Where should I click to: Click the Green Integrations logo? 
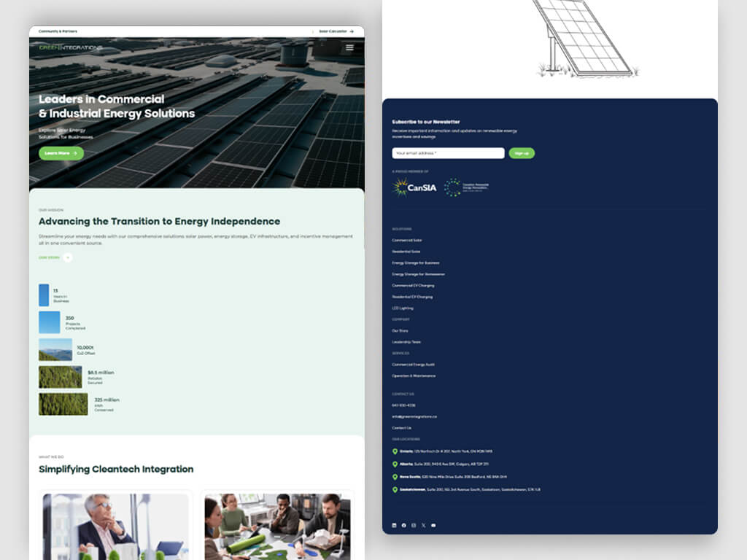tap(71, 49)
